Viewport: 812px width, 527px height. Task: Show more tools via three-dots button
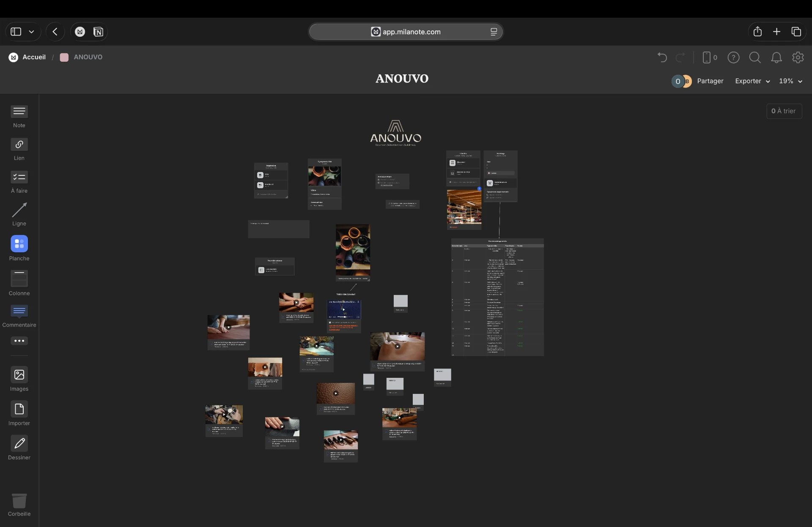[x=19, y=341]
